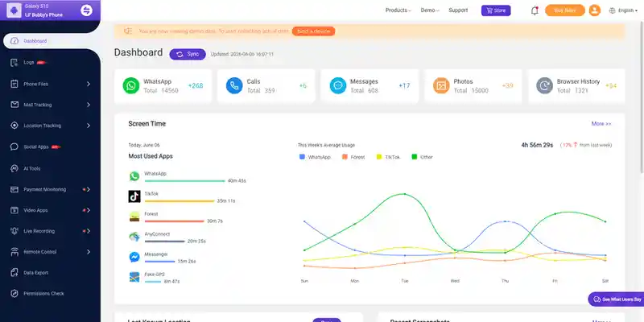Click the WhatsApp app icon in Most Used Apps
The width and height of the screenshot is (644, 322).
[134, 176]
